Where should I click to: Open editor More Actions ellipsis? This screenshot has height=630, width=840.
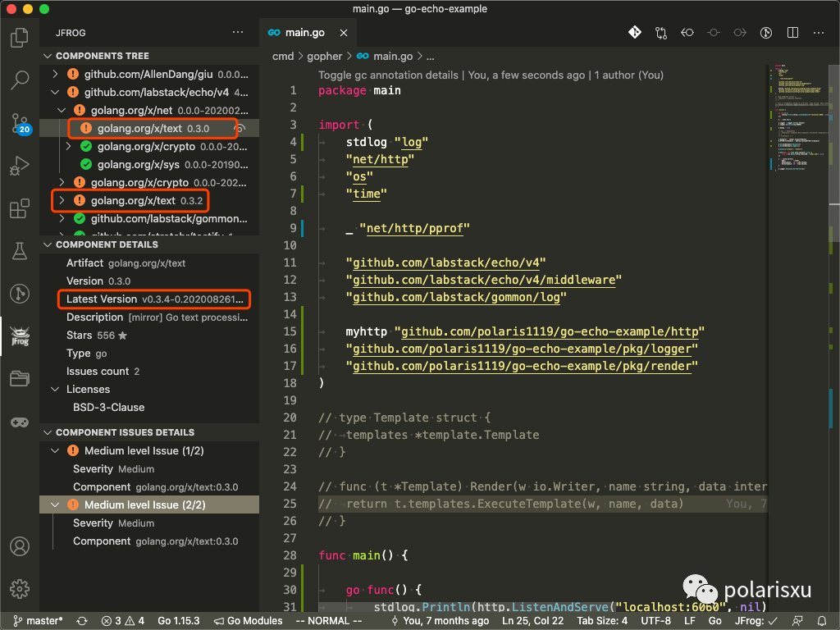tap(819, 33)
